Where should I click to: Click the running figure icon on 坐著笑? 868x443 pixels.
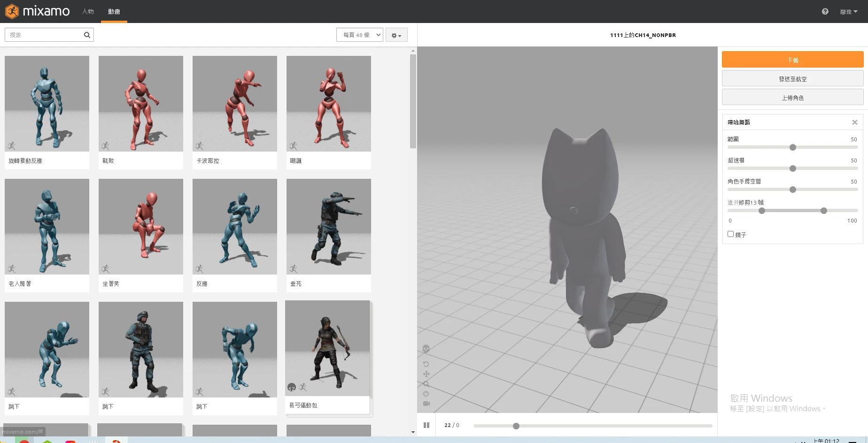coord(105,269)
